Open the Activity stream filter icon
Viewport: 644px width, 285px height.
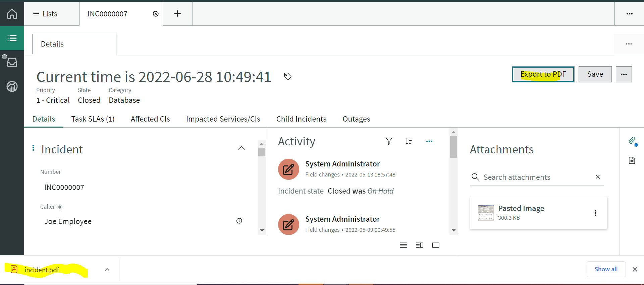coord(389,141)
